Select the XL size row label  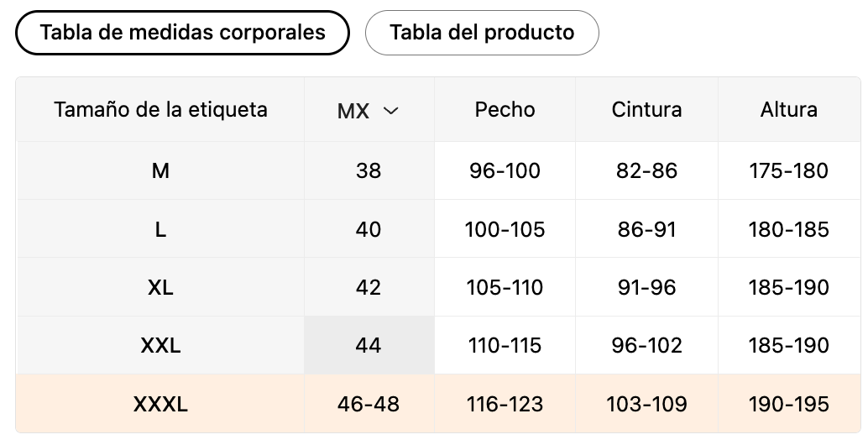(160, 287)
